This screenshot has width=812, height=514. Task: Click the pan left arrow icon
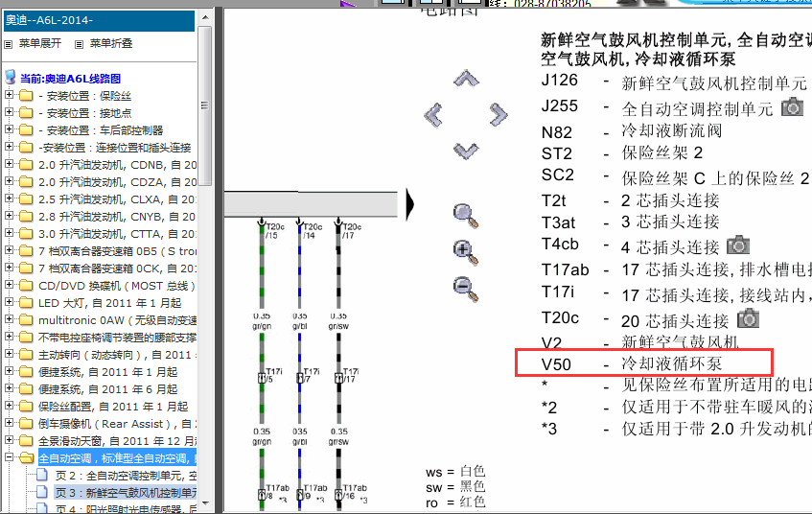[433, 114]
